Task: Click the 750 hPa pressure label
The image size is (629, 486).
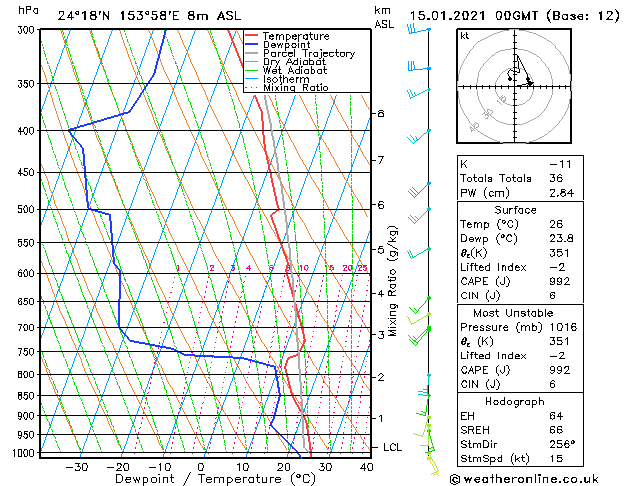Action: tap(28, 352)
